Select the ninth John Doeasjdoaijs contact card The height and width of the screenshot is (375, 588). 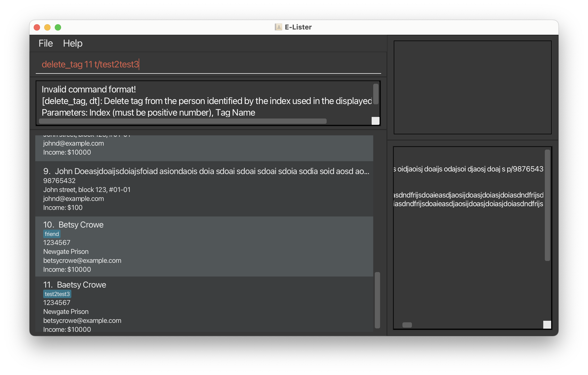[x=204, y=189]
